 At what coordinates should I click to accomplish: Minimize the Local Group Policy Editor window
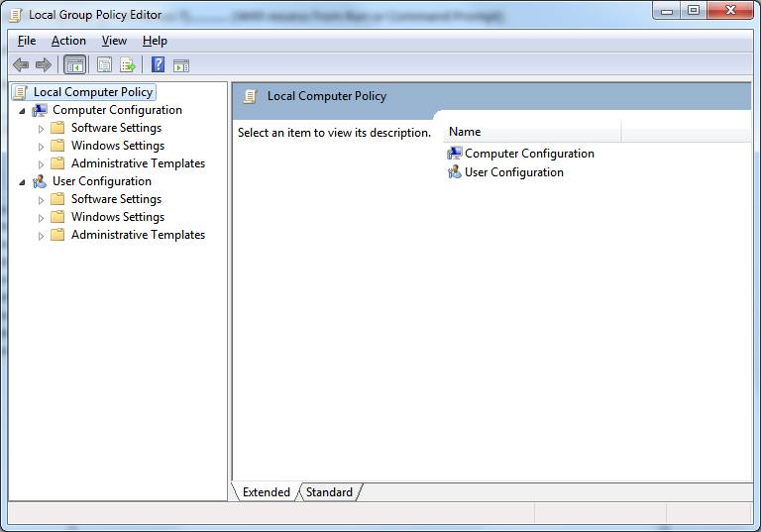(667, 11)
